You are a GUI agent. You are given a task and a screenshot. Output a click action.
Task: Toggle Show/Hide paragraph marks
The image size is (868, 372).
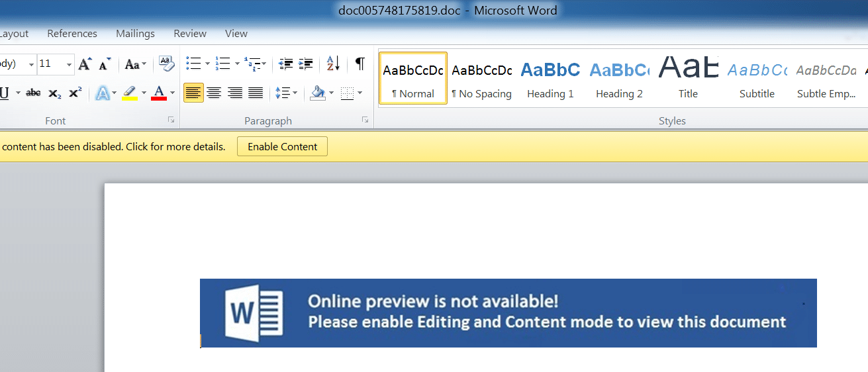360,64
